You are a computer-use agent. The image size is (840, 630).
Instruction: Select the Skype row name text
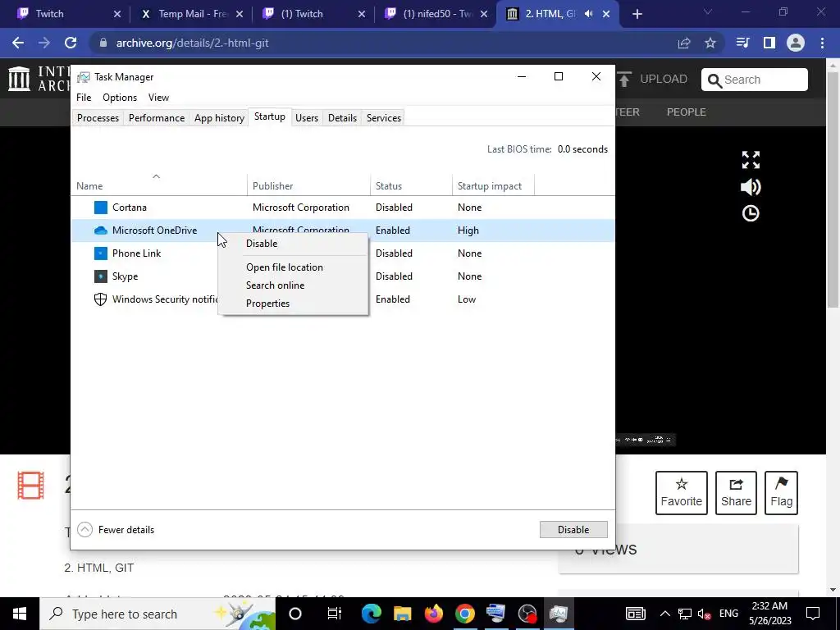pyautogui.click(x=125, y=276)
